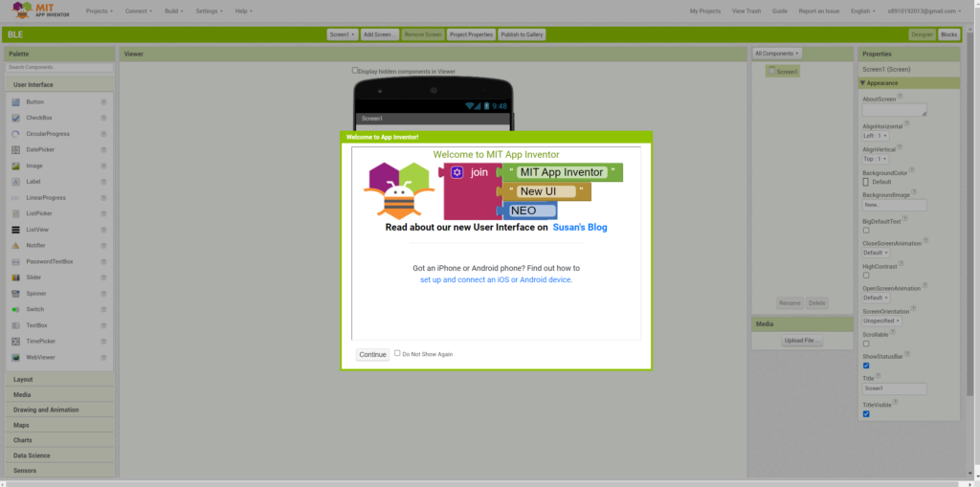Enable the Scrollable checkbox
Image resolution: width=980 pixels, height=487 pixels.
[866, 343]
